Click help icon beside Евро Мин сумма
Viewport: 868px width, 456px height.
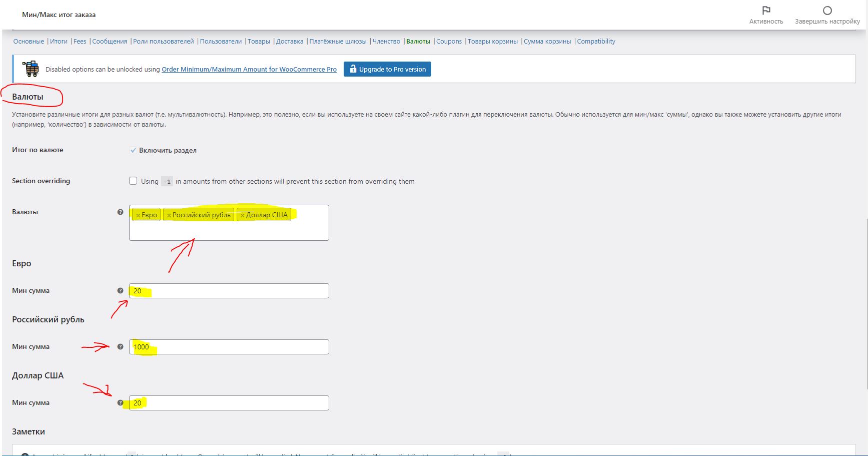[120, 291]
